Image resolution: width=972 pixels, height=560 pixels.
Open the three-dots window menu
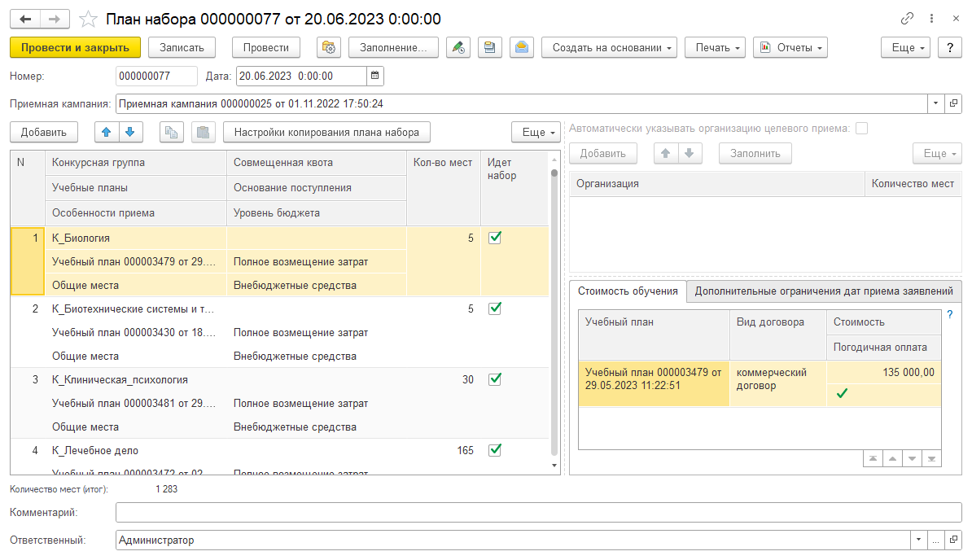point(931,19)
